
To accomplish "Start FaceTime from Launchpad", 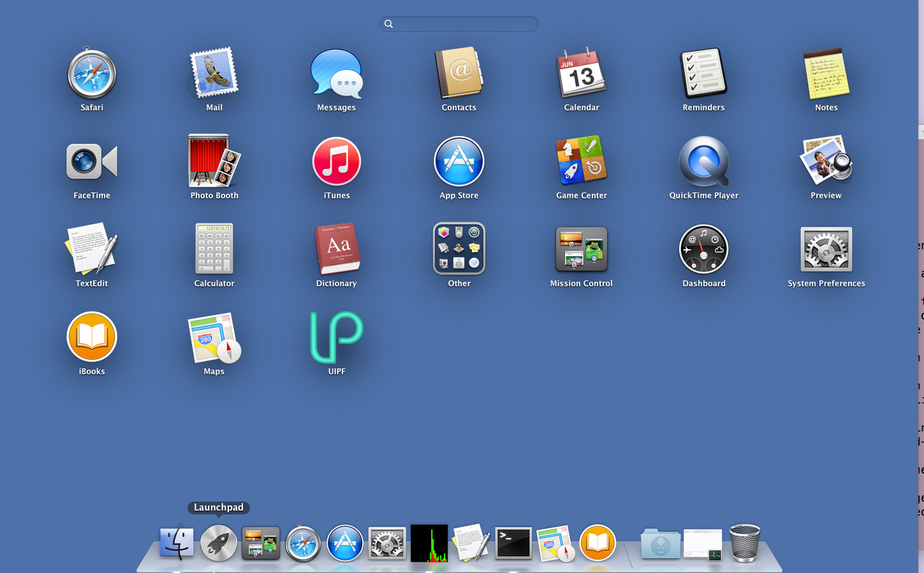I will tap(92, 161).
